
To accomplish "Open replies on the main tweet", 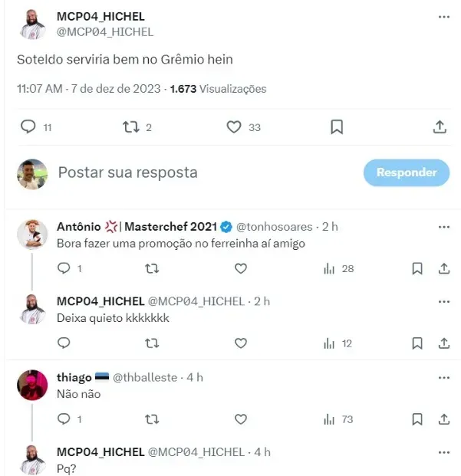I will pos(28,127).
